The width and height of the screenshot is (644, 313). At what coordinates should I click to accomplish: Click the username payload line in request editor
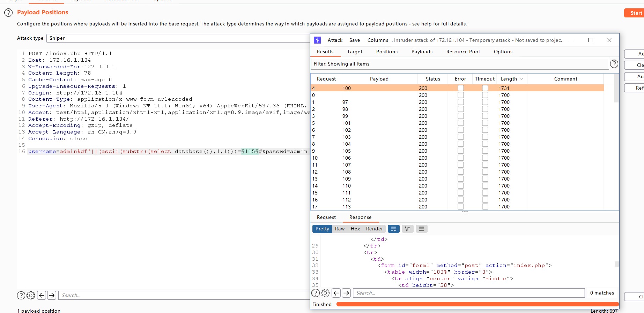pyautogui.click(x=168, y=152)
